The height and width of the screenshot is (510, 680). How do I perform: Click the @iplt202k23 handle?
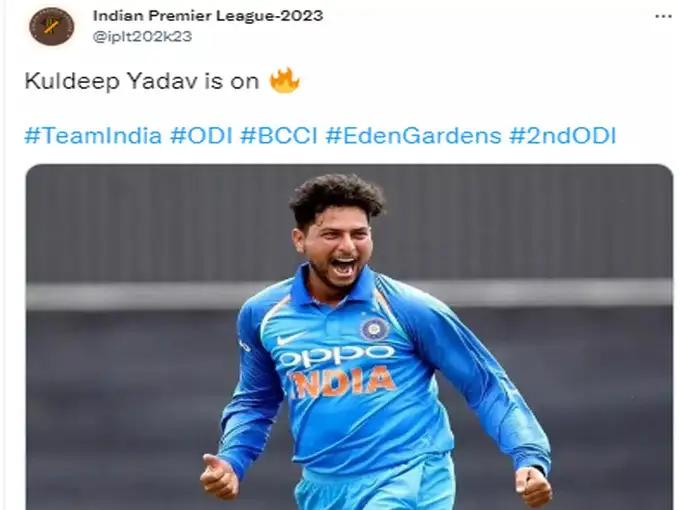142,36
